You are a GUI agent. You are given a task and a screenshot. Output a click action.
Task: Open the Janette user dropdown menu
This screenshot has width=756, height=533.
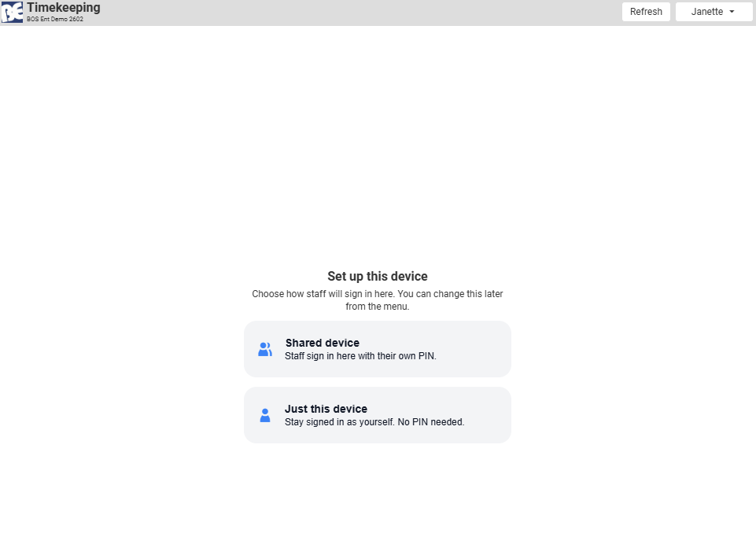714,12
